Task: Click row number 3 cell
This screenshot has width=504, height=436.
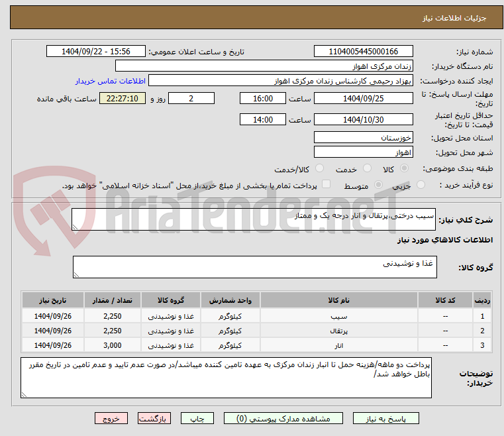Action: [x=482, y=345]
